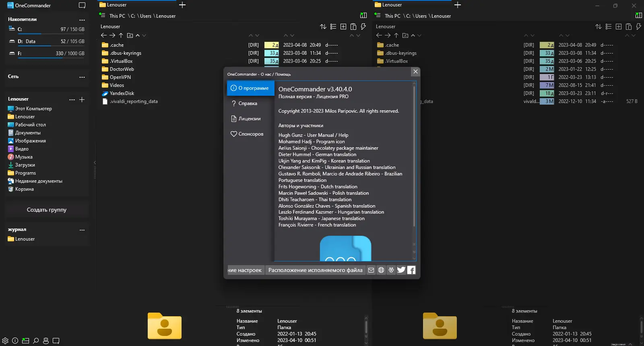The image size is (644, 346).
Task: Click the new item plus-box icon in right pane
Action: (x=619, y=27)
